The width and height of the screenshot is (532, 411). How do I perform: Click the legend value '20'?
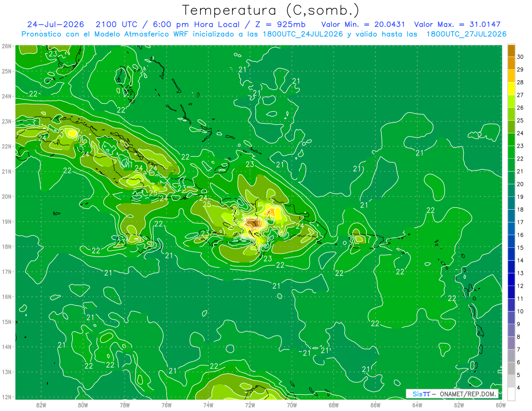click(x=520, y=184)
